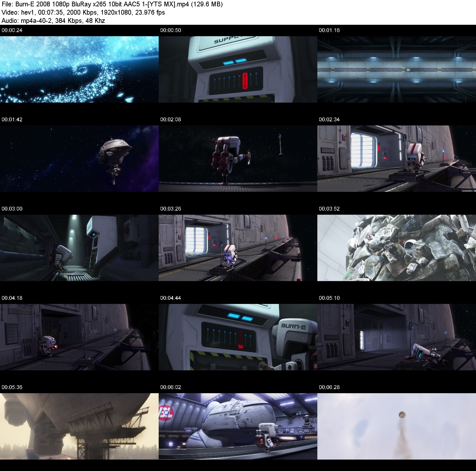Click the timestamp label 00:06:02
Viewport: 476px width, 471px height.
click(171, 387)
